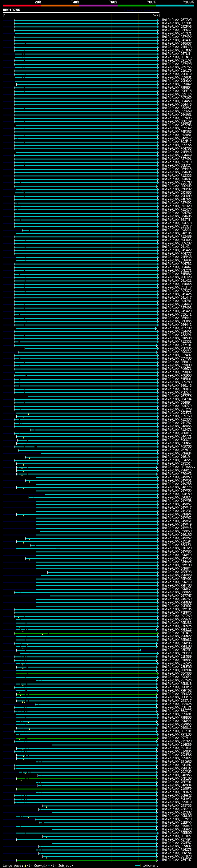Select label UniRef100_B0L806
The width and height of the screenshot is (197, 868).
(177, 240)
